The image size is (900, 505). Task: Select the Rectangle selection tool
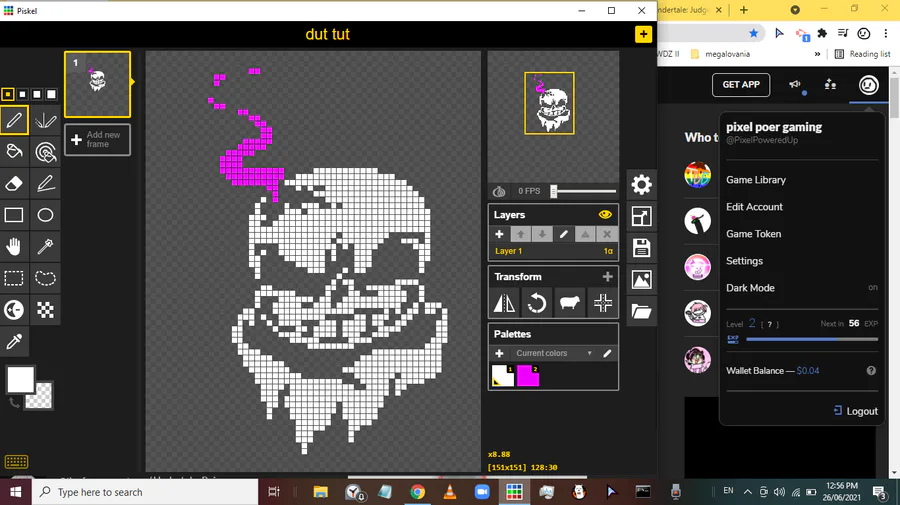click(x=14, y=278)
